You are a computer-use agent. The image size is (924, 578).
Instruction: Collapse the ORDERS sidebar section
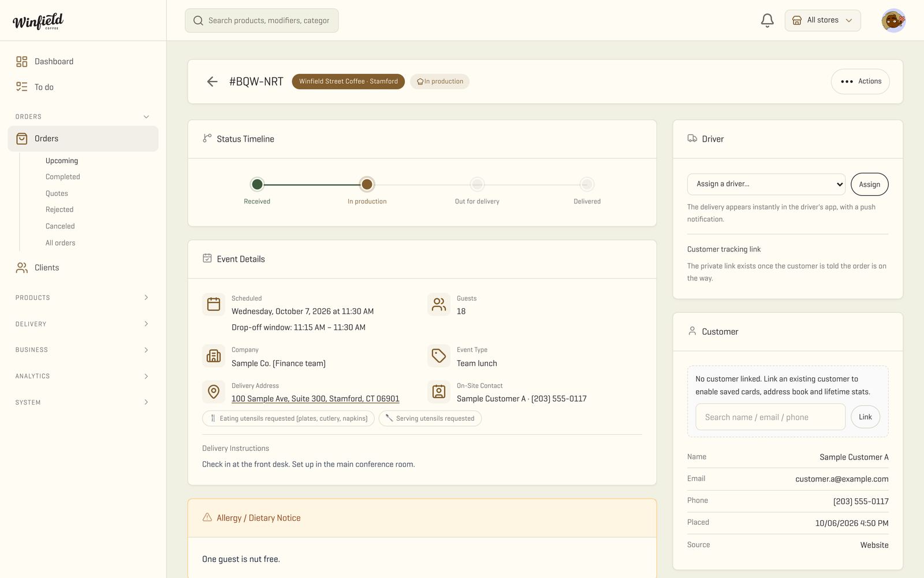(83, 117)
